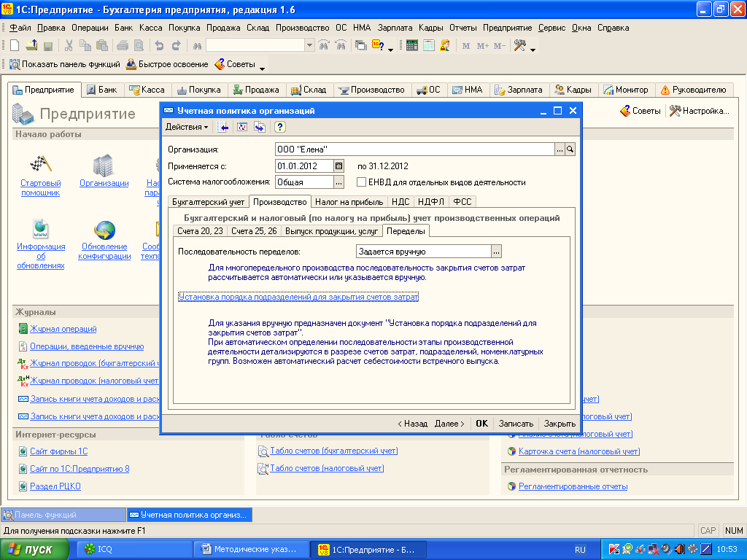Open the Зарплата menu

pos(395,28)
